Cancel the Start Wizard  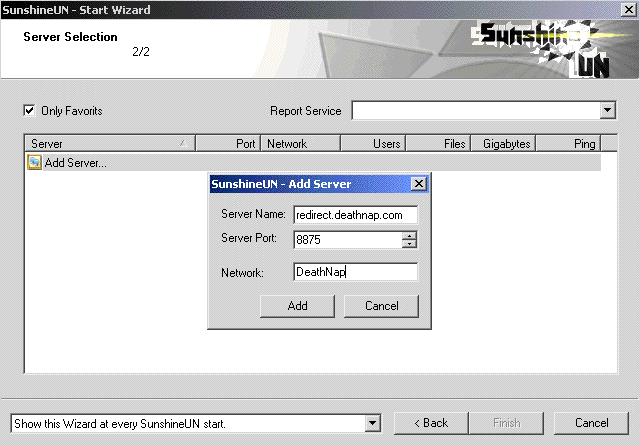coord(591,423)
